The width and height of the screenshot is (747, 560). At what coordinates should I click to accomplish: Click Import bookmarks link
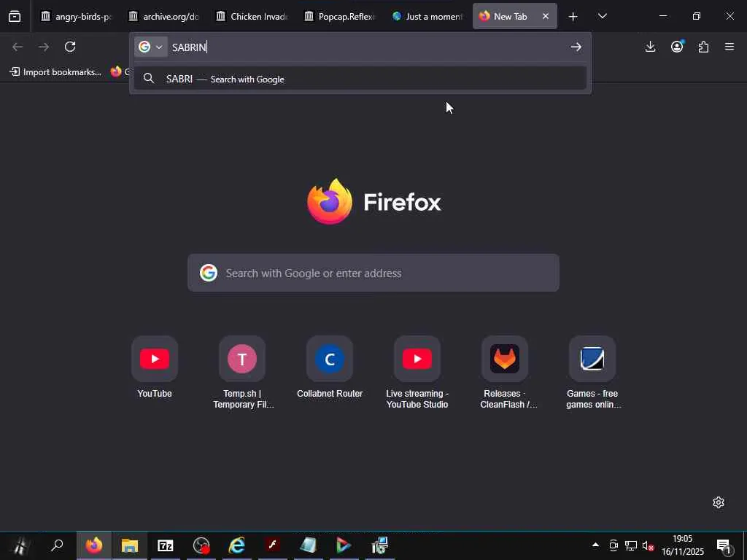[x=55, y=72]
